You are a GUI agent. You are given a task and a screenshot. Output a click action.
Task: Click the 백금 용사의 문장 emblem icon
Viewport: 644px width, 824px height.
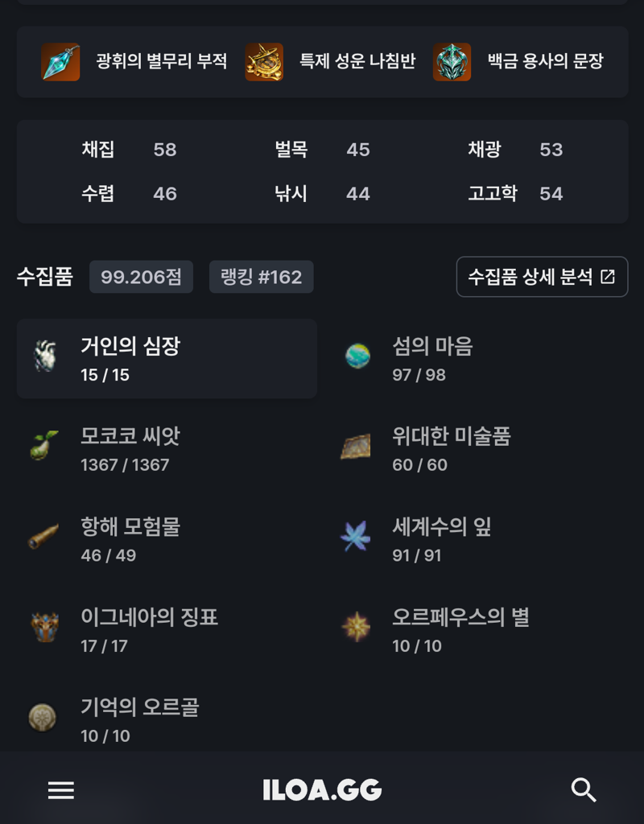click(452, 62)
